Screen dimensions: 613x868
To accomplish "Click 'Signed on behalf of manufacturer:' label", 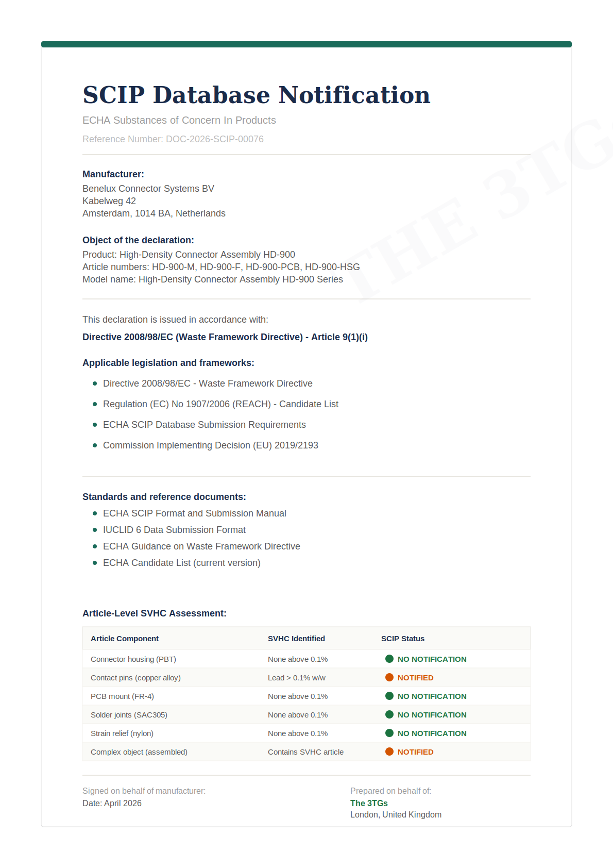I will (x=144, y=791).
